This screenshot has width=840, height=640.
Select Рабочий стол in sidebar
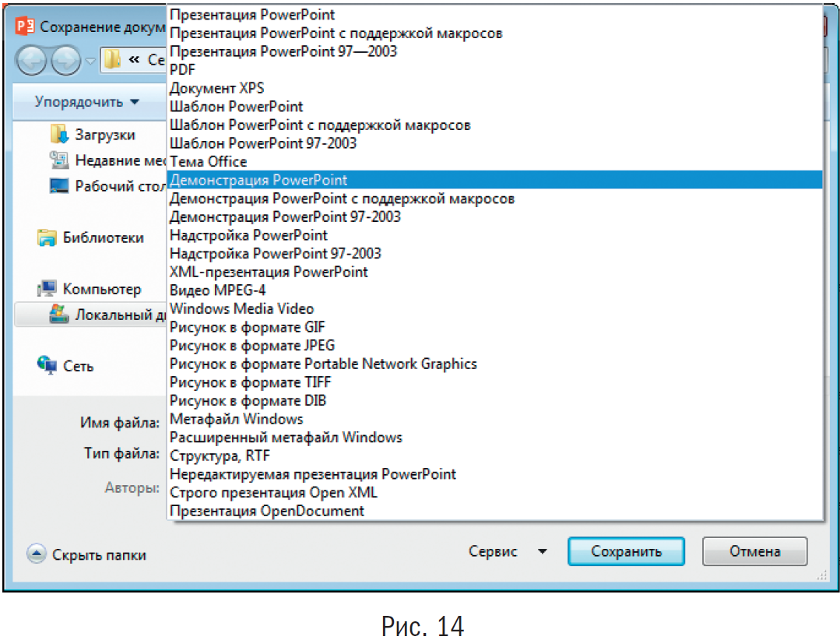click(x=116, y=186)
